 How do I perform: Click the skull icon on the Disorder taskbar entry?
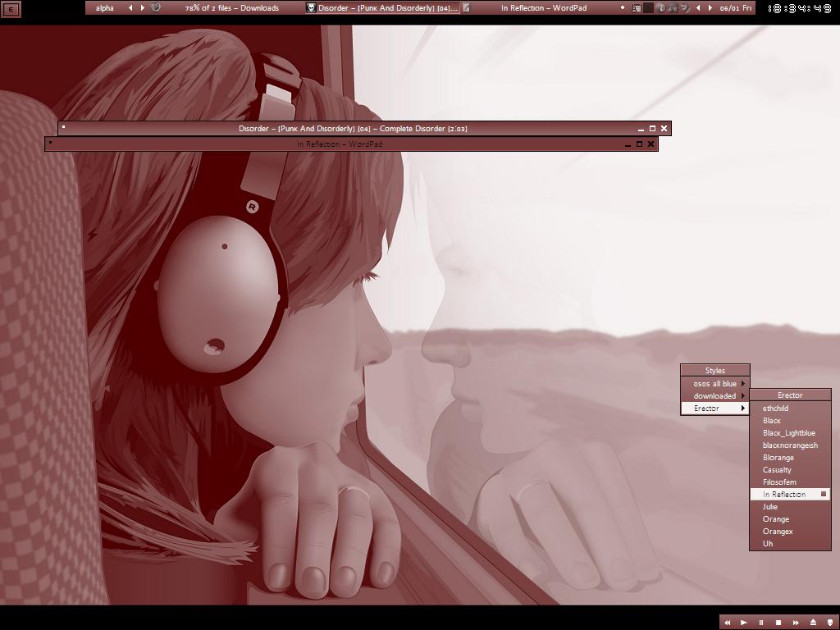point(311,8)
